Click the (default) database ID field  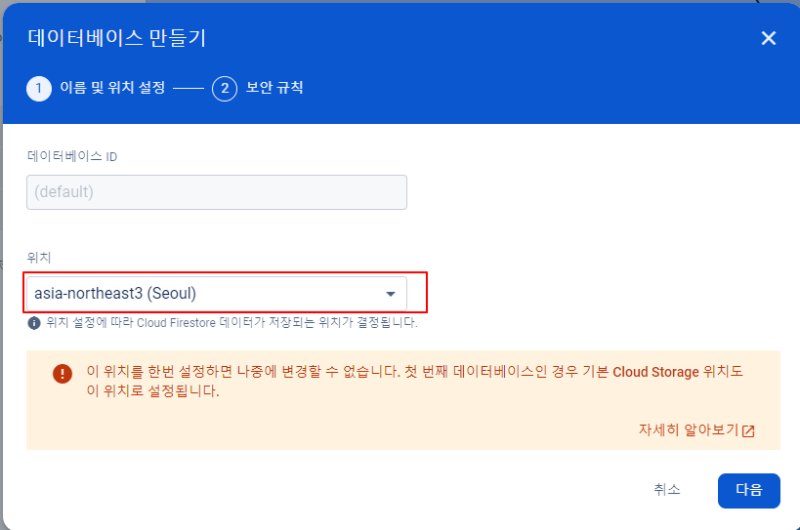pyautogui.click(x=217, y=192)
